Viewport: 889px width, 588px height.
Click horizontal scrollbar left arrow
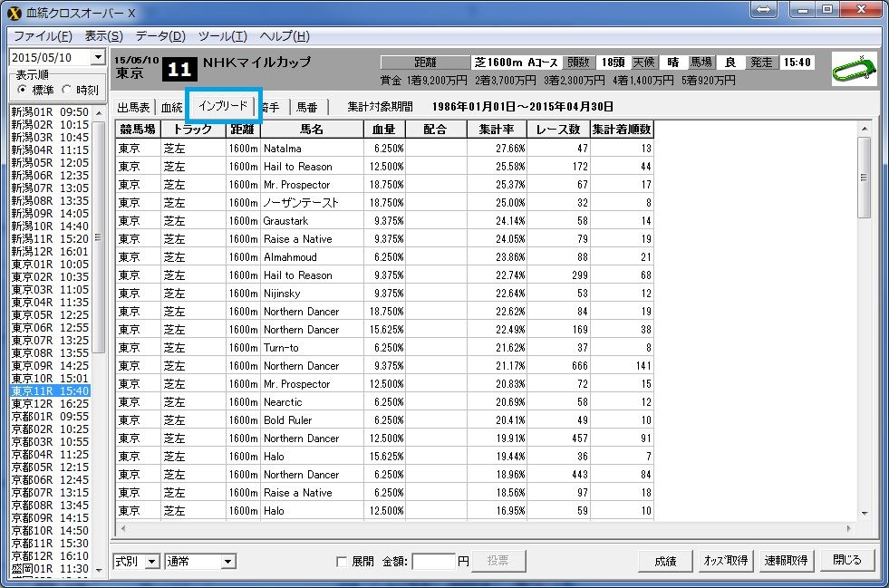tap(123, 528)
